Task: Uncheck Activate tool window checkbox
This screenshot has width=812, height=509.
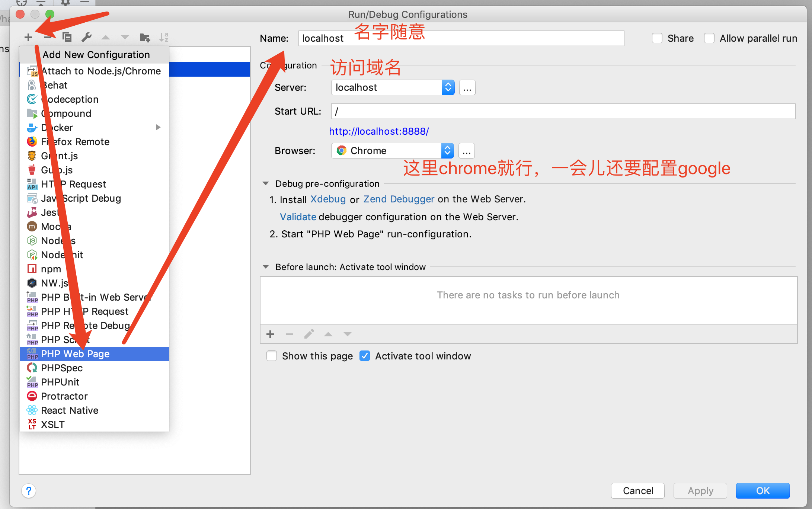Action: click(x=365, y=356)
